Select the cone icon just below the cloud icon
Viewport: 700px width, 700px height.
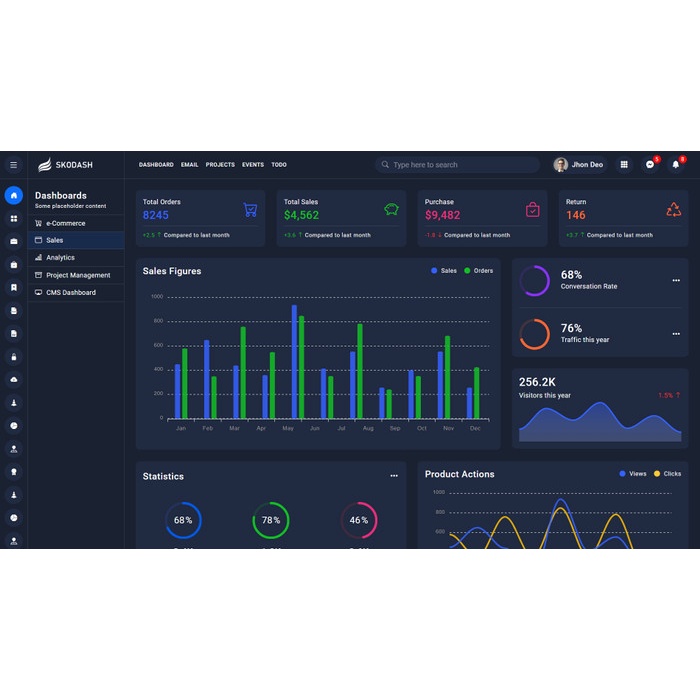click(x=14, y=403)
